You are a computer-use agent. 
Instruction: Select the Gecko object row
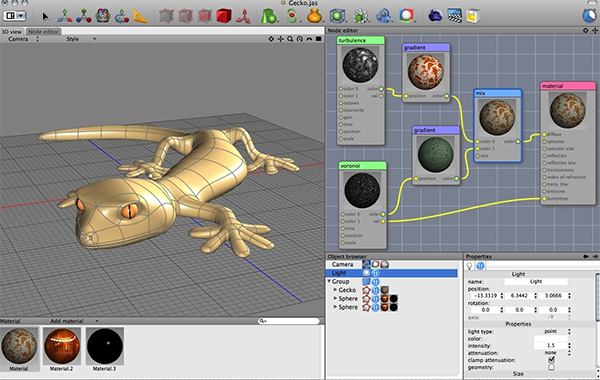coord(347,290)
